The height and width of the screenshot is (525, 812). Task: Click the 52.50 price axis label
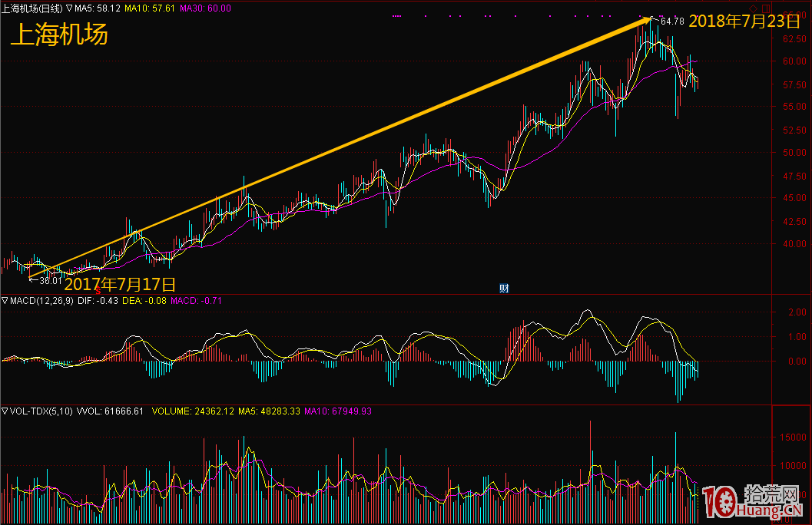(x=794, y=130)
